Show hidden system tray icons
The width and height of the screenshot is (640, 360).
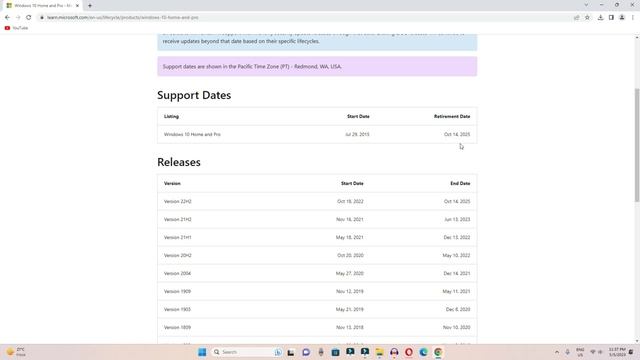tap(557, 352)
